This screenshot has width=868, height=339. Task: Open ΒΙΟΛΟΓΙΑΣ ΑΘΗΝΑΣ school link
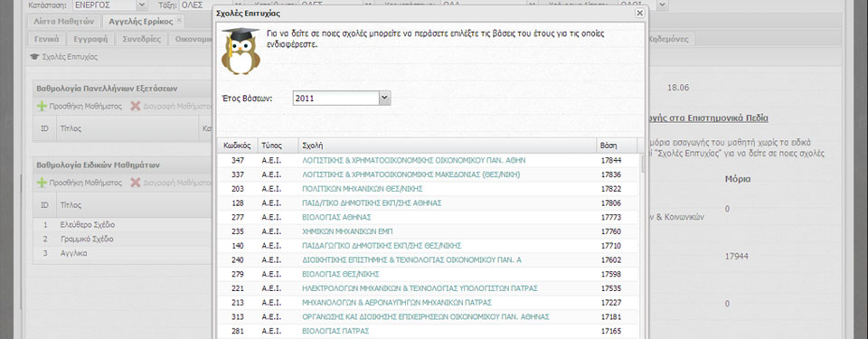(336, 217)
